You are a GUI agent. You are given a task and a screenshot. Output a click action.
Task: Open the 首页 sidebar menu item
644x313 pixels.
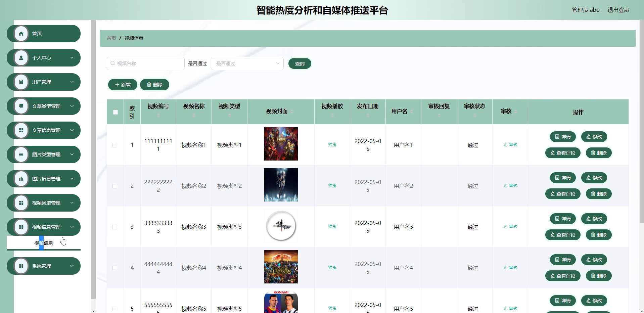(x=44, y=34)
